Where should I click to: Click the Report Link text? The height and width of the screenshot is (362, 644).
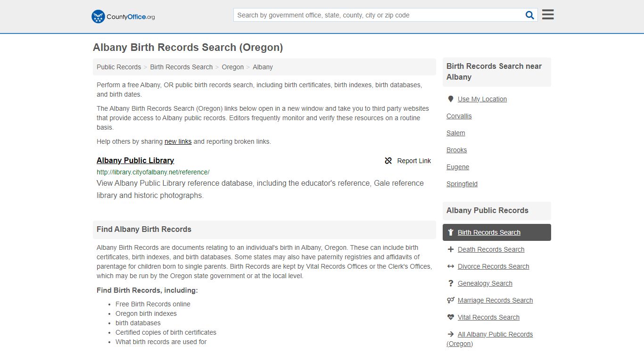point(414,161)
